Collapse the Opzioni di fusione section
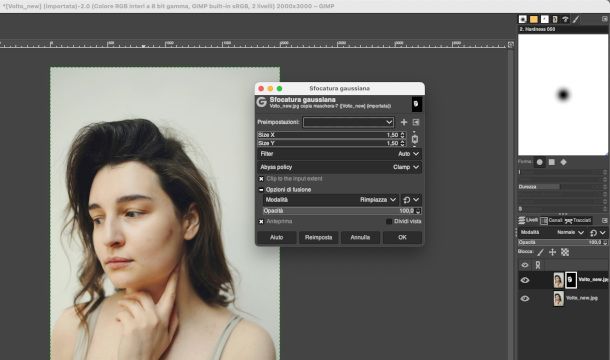Screen dimensions: 610x360 (x=261, y=190)
